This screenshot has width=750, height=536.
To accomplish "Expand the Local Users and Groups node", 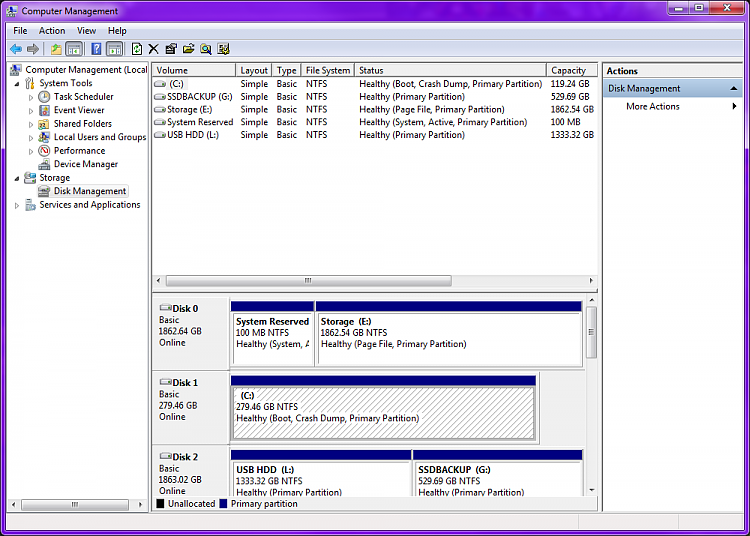I will pyautogui.click(x=31, y=138).
